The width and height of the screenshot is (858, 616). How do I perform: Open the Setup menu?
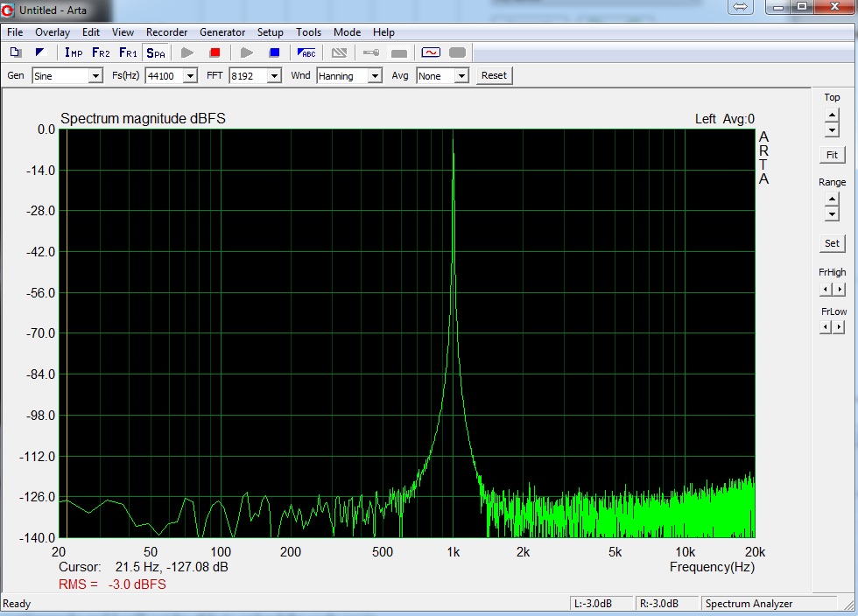[x=271, y=32]
